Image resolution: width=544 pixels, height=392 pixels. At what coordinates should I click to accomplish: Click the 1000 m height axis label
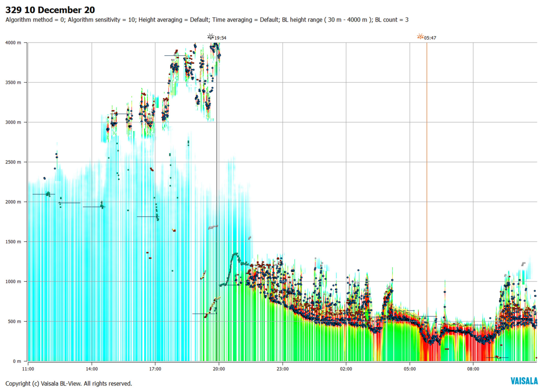coord(13,282)
